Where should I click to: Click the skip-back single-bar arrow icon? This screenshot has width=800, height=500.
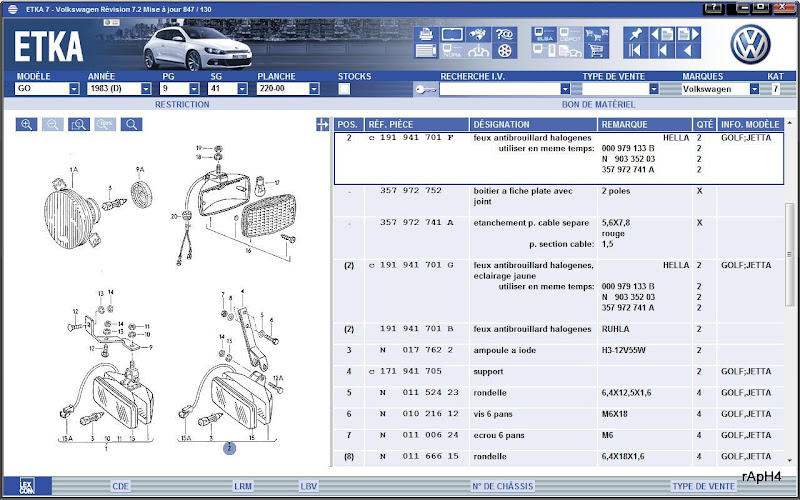click(x=662, y=51)
